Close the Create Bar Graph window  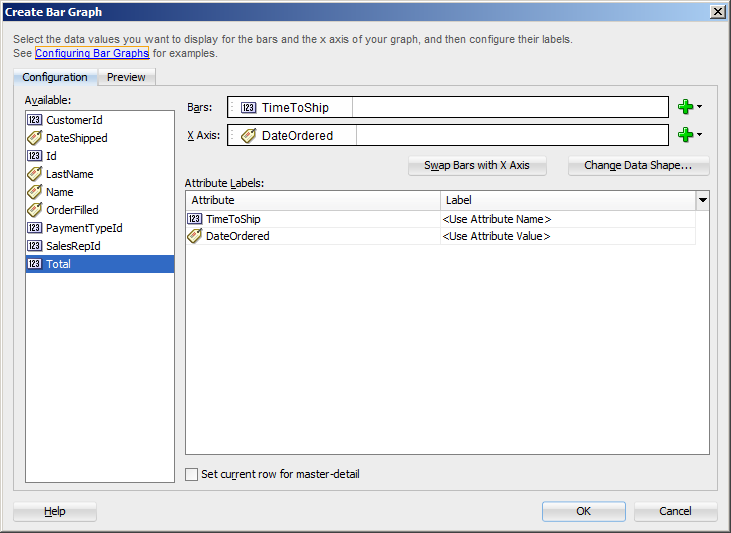717,12
